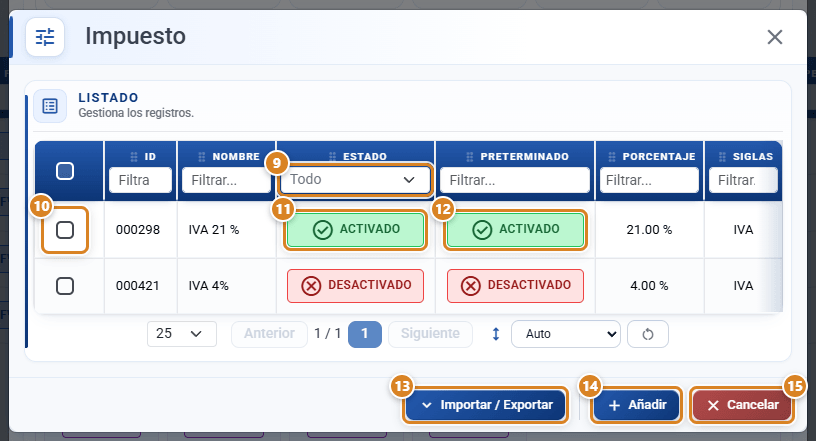The image size is (816, 441).
Task: Click the Gestiona los registros subtitle
Action: [x=136, y=113]
